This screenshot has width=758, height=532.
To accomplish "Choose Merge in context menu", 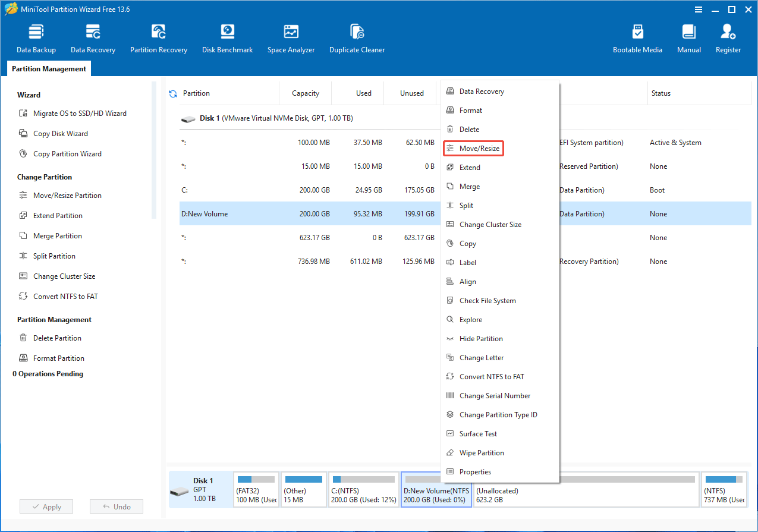I will coord(499,187).
